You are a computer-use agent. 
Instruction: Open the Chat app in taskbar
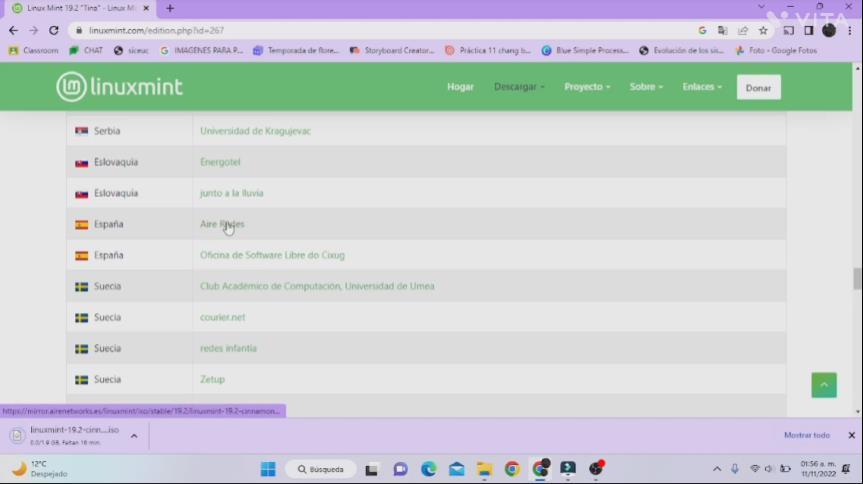(x=400, y=470)
